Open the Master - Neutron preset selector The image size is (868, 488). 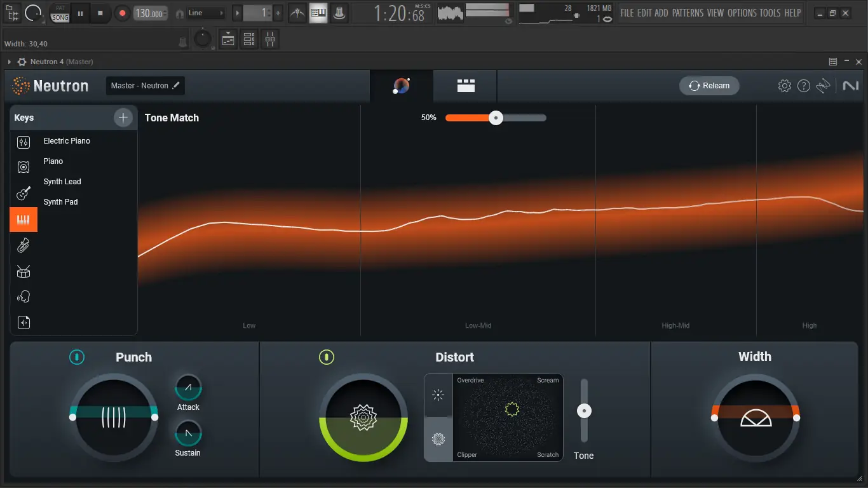click(145, 85)
